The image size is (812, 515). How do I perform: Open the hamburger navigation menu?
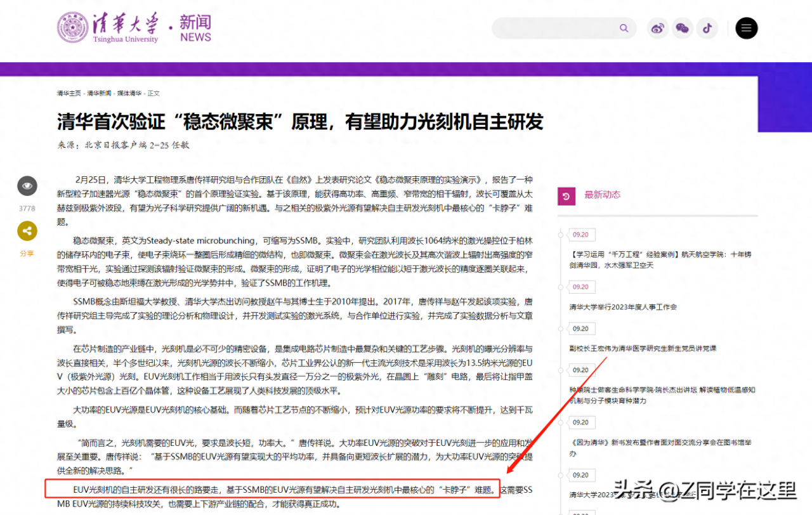[x=746, y=28]
